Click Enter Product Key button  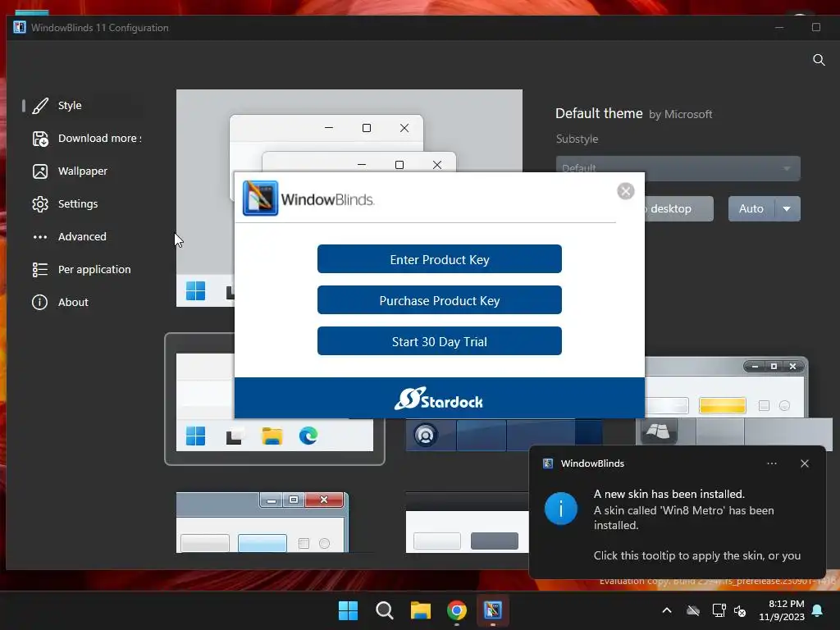[440, 259]
